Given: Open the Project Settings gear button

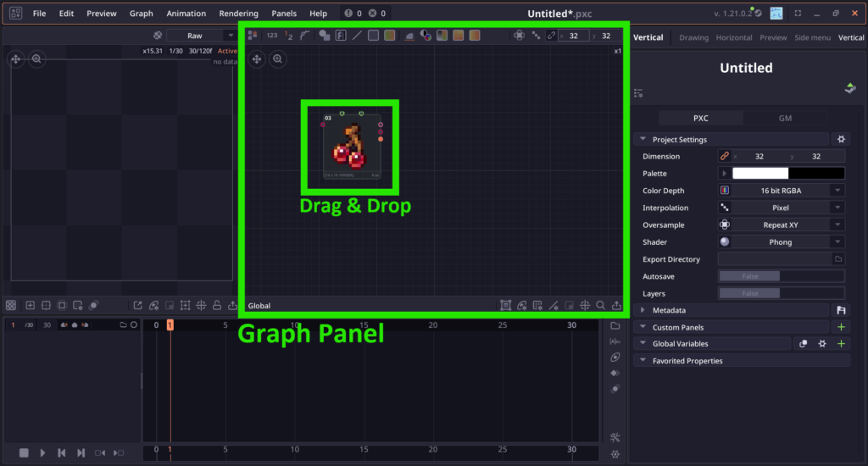Looking at the screenshot, I should point(841,140).
